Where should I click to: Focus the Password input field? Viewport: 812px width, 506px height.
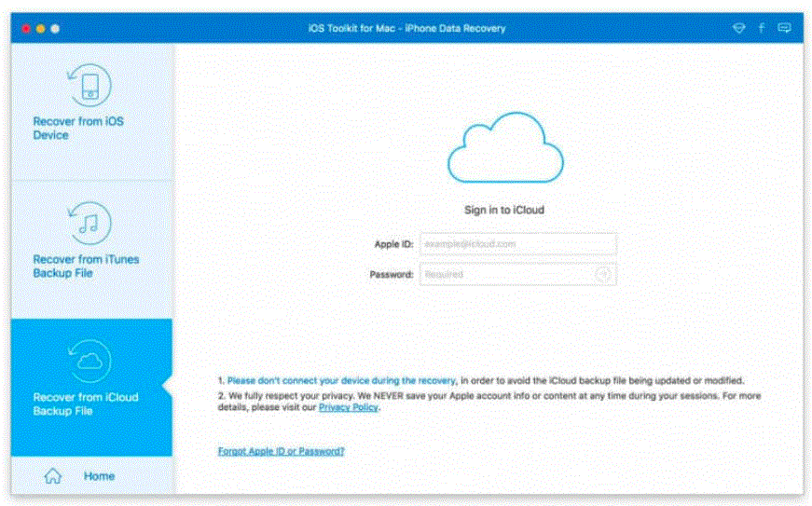click(517, 274)
